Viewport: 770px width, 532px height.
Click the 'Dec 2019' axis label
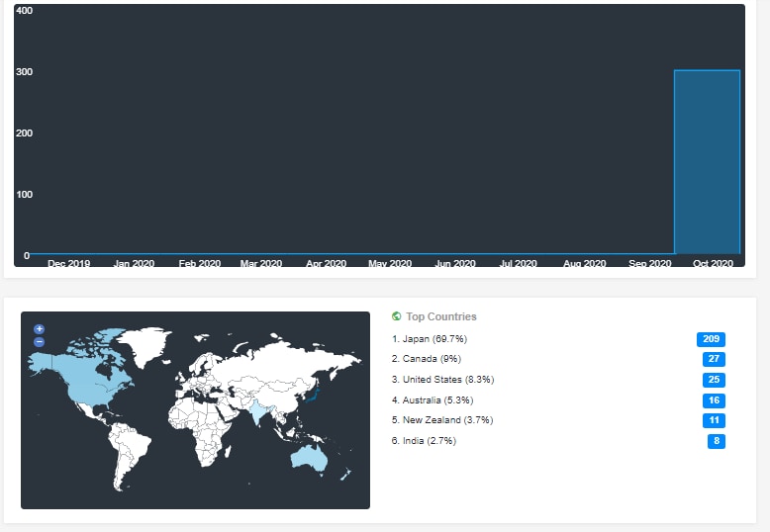pyautogui.click(x=68, y=263)
